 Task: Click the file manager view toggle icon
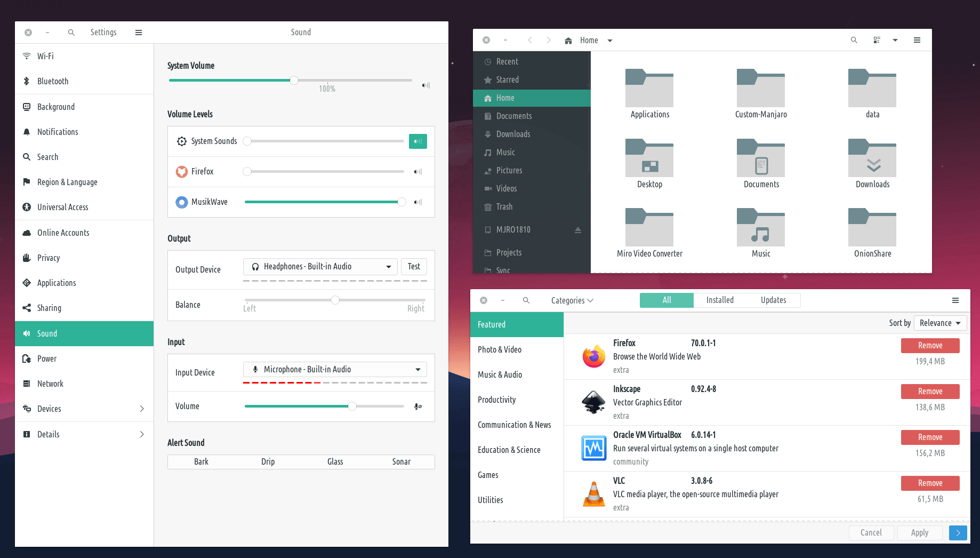click(877, 40)
